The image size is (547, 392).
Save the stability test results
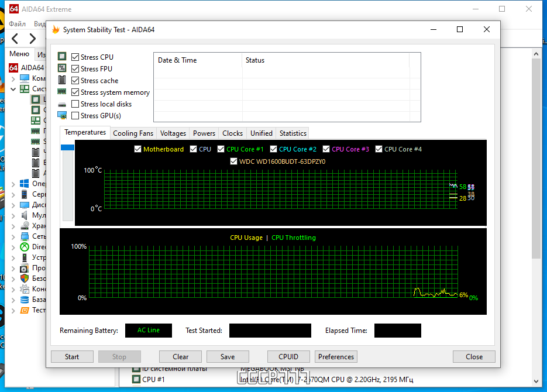point(228,357)
